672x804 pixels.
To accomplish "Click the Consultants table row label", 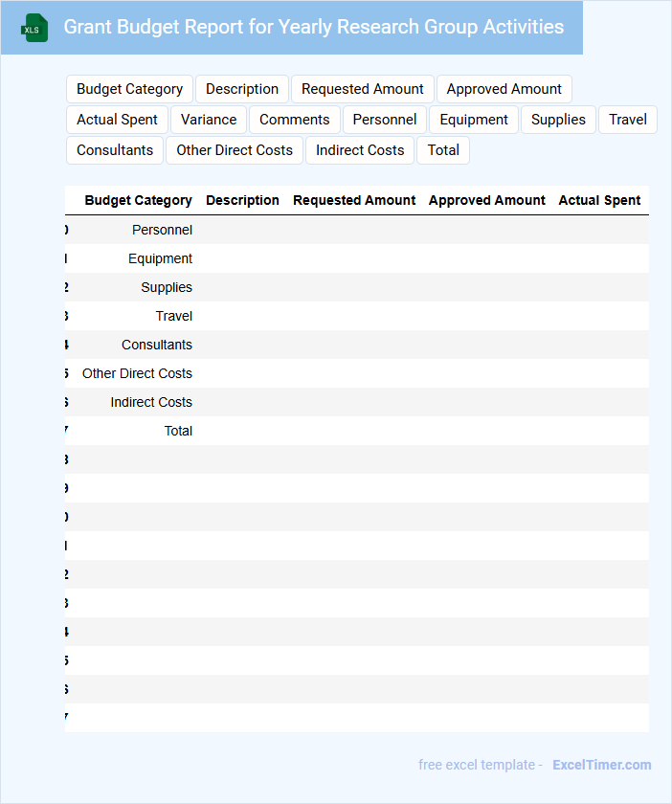I will pyautogui.click(x=156, y=345).
